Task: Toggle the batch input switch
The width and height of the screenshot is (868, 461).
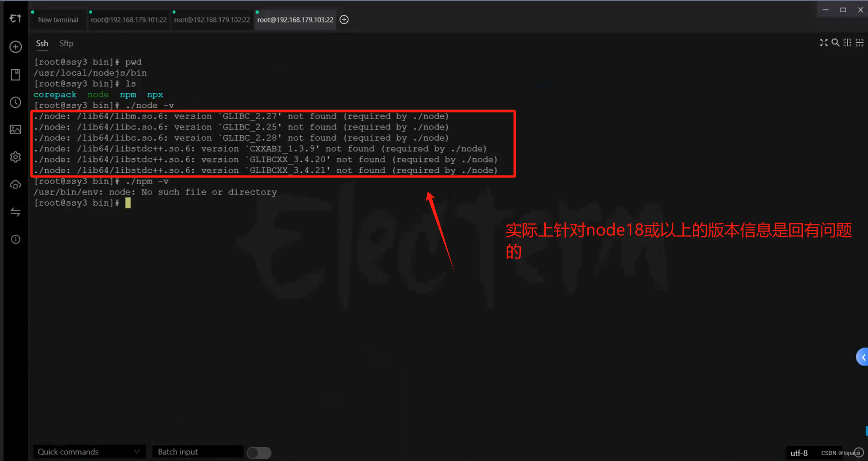Action: [259, 452]
